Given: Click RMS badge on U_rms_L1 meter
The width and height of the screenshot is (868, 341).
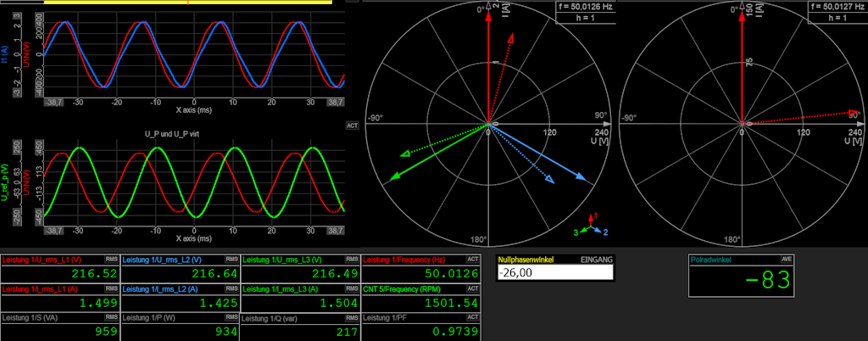Looking at the screenshot, I should pos(111,259).
